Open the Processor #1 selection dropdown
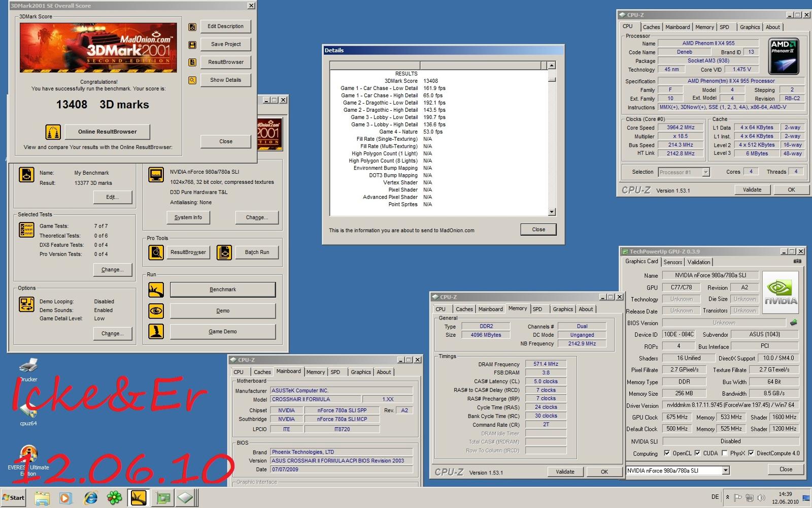The height and width of the screenshot is (508, 812). click(705, 172)
